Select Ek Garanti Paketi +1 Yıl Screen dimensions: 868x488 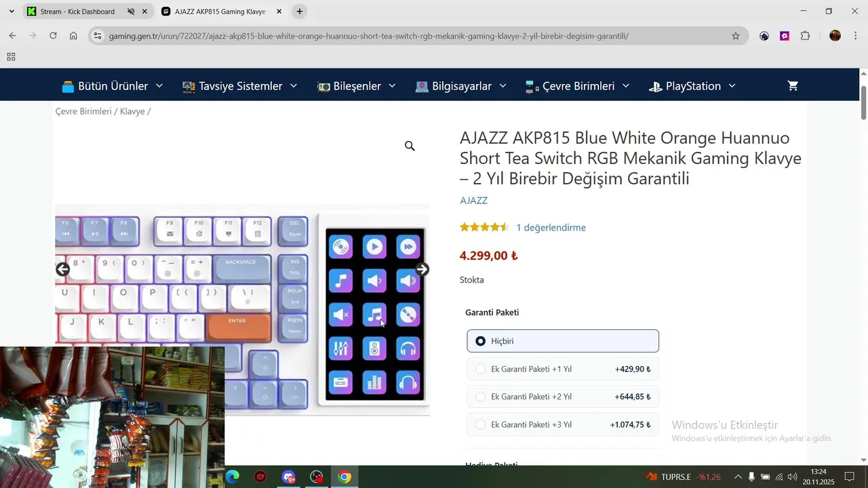click(563, 369)
